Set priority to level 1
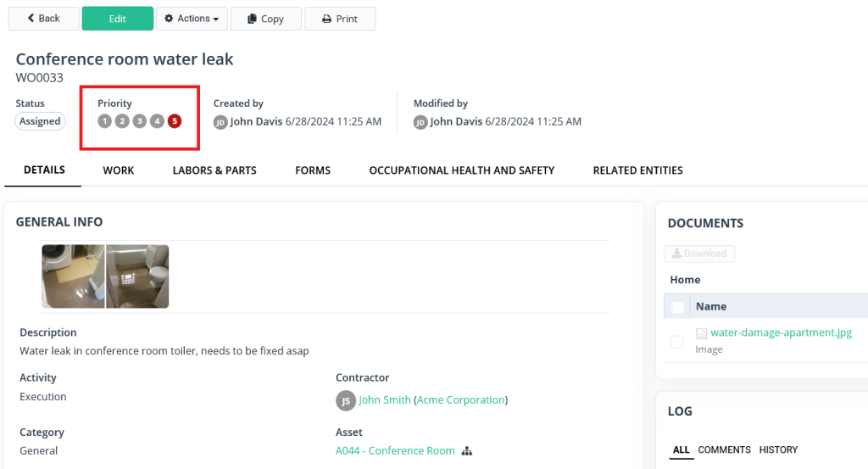This screenshot has height=469, width=868. coord(104,121)
